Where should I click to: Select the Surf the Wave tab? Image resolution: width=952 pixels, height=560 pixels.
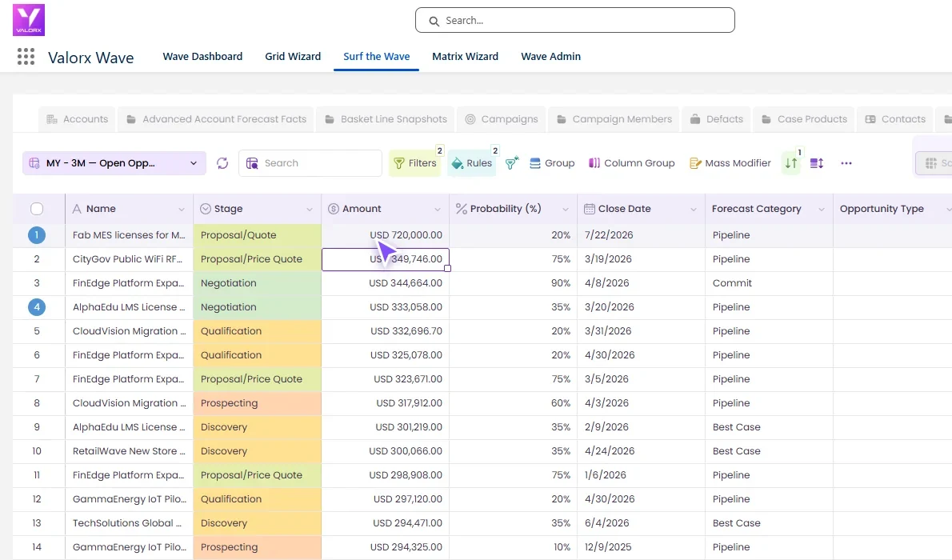coord(377,57)
